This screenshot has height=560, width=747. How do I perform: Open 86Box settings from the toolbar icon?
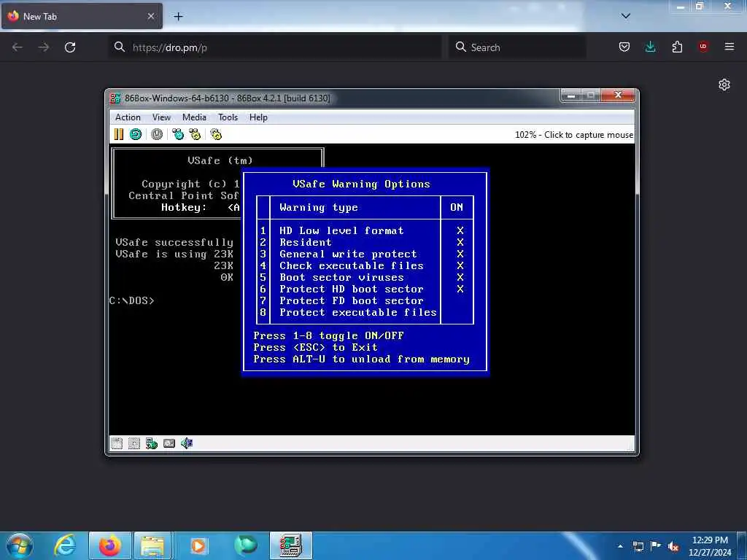(x=216, y=134)
